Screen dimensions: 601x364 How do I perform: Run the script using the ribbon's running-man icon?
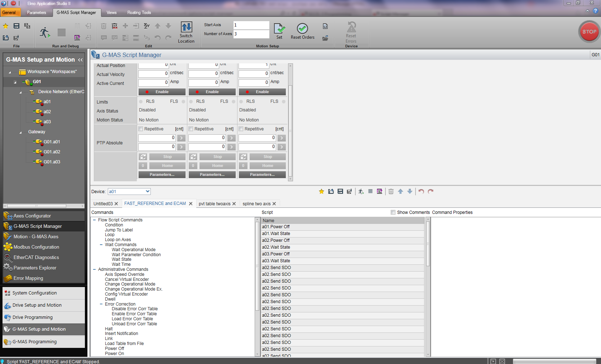[x=45, y=32]
